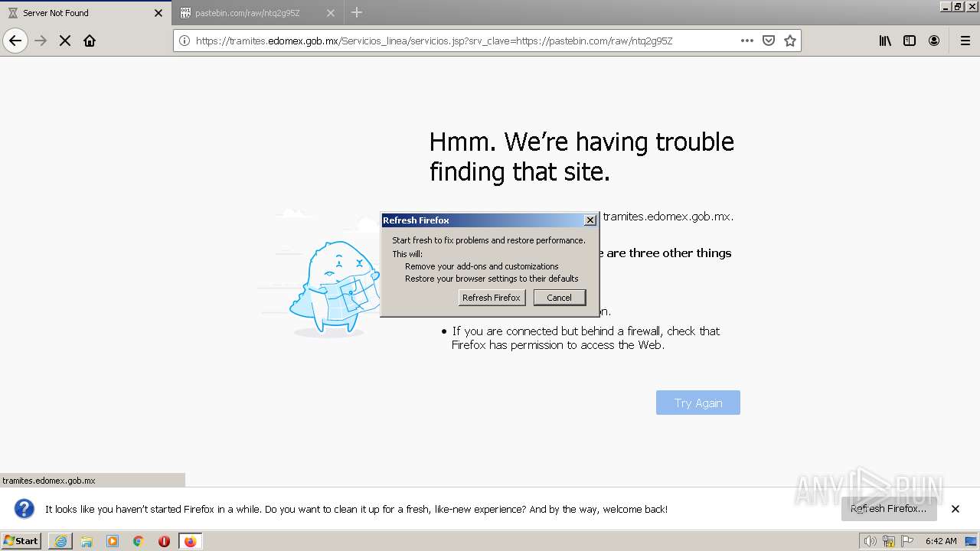This screenshot has width=980, height=551.
Task: Go back using the back arrow
Action: pyautogui.click(x=15, y=41)
